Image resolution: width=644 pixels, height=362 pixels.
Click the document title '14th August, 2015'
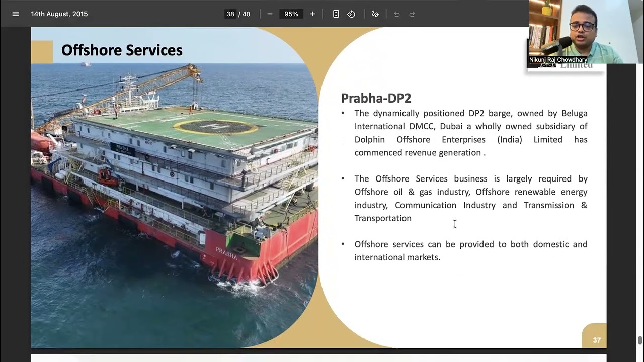click(x=59, y=14)
